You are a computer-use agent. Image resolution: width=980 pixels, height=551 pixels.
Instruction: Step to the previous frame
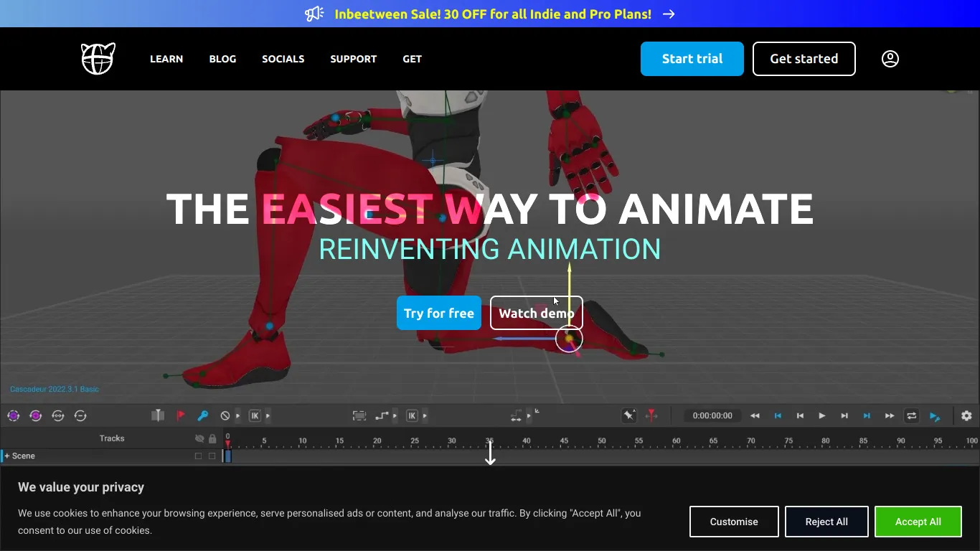800,415
